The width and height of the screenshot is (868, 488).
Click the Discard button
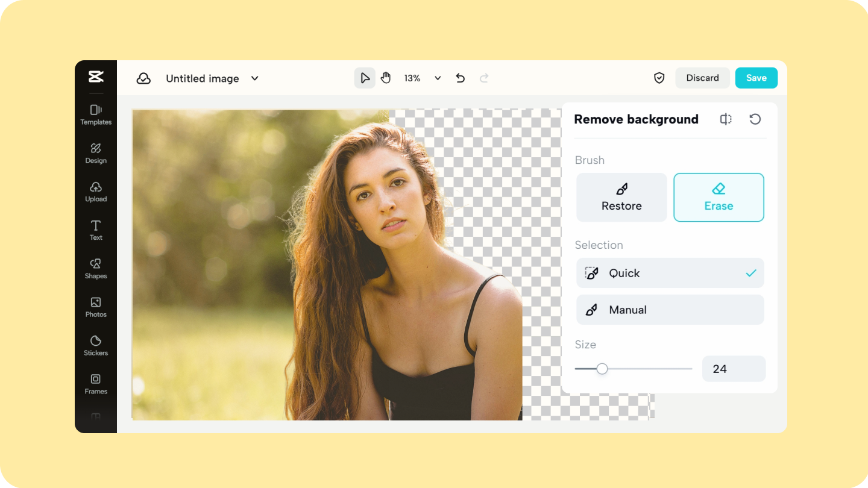pyautogui.click(x=703, y=78)
